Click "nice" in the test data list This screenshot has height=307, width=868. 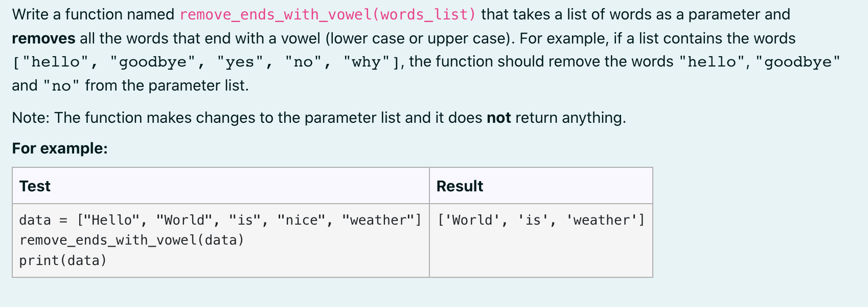pos(301,220)
